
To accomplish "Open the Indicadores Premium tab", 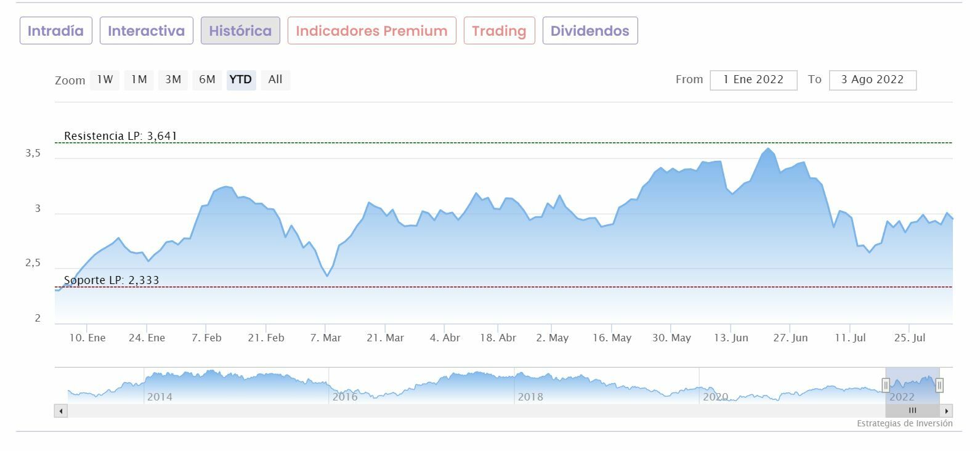I will point(371,31).
